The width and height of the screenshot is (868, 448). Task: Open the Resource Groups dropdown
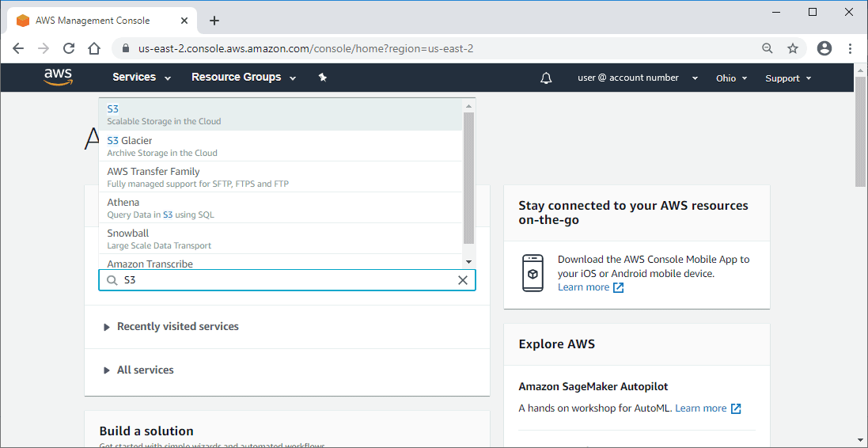[x=244, y=78]
